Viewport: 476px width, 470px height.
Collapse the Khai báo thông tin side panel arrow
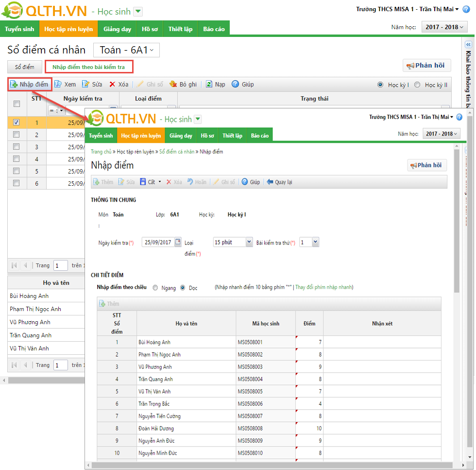pyautogui.click(x=468, y=45)
